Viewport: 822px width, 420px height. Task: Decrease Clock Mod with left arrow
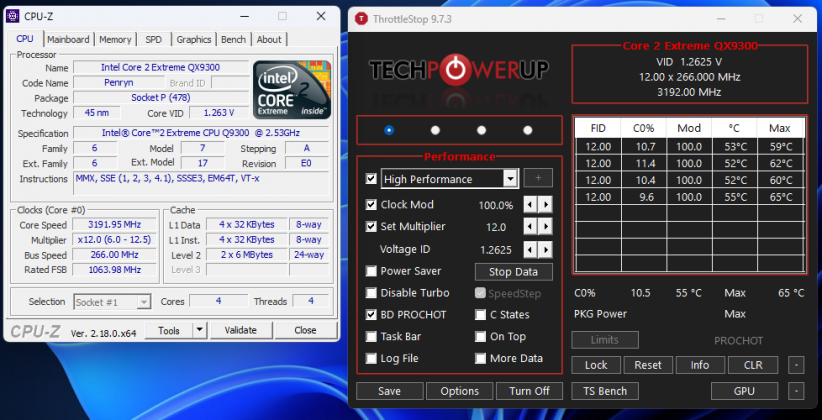point(530,204)
